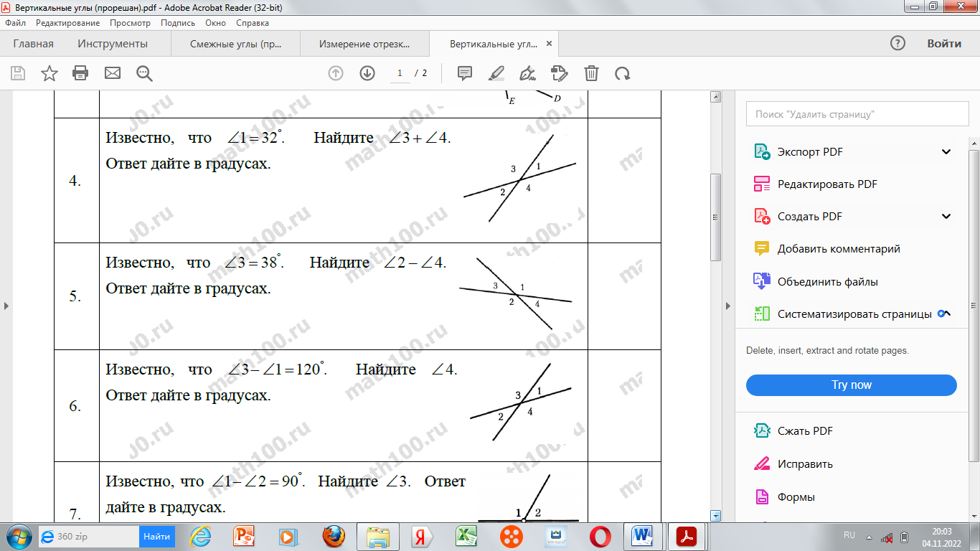Delete page with trash can icon

click(591, 73)
